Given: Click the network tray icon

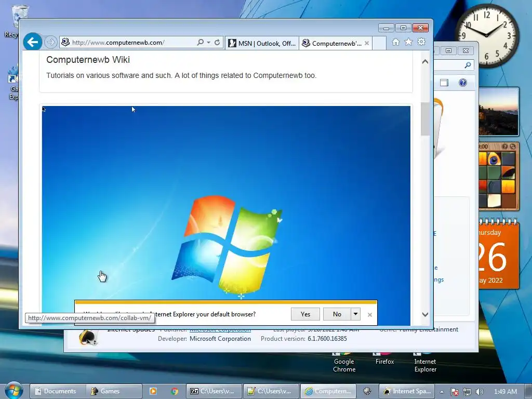Looking at the screenshot, I should pyautogui.click(x=467, y=392).
